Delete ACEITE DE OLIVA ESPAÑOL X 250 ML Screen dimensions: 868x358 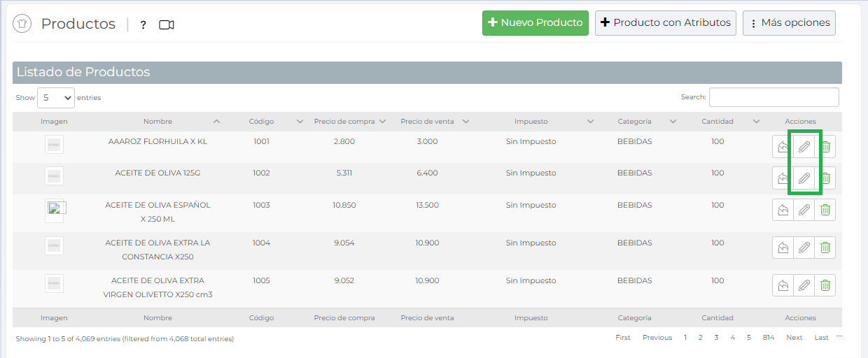(825, 210)
